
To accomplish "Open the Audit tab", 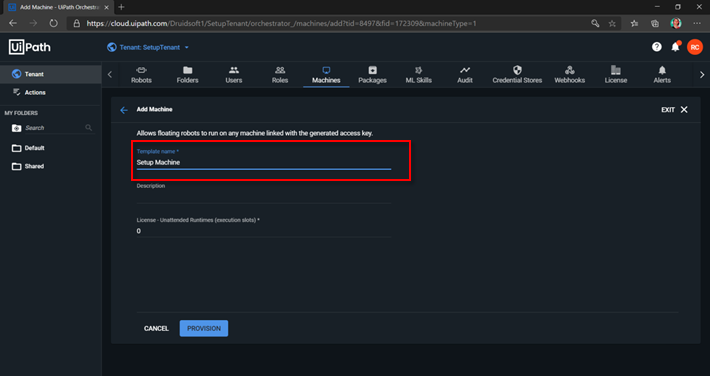I will pos(465,75).
